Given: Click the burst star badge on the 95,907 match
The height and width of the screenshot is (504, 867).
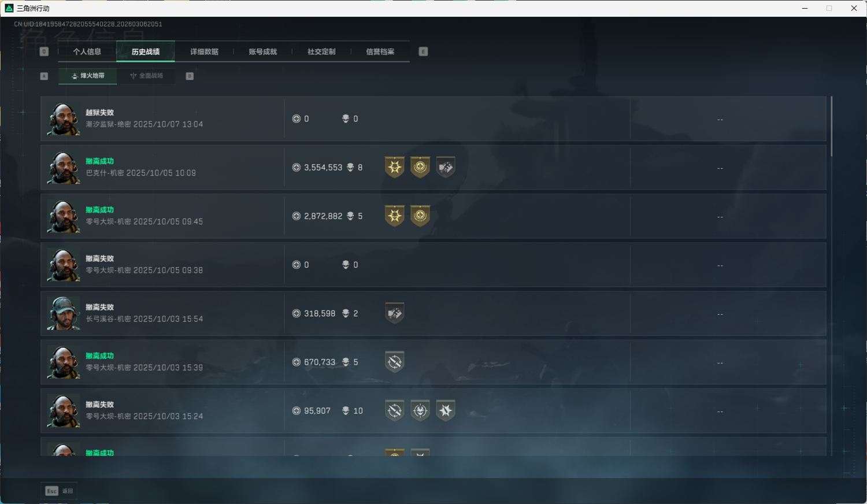Looking at the screenshot, I should tap(446, 410).
